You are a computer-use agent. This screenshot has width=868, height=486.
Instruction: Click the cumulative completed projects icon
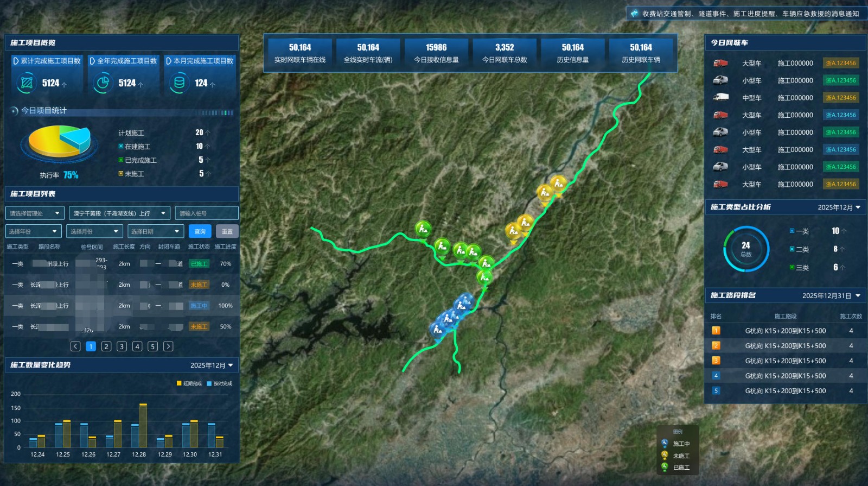tap(26, 83)
